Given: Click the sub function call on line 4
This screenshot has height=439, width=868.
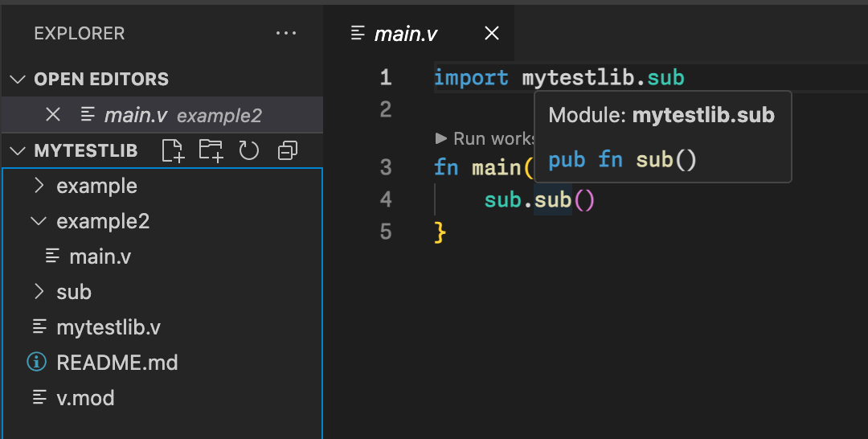Looking at the screenshot, I should point(553,199).
